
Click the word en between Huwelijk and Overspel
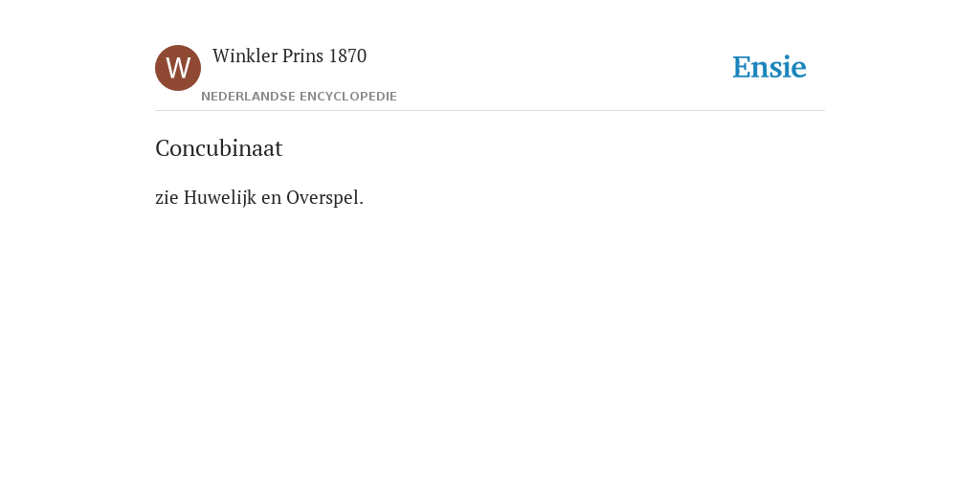(x=271, y=199)
